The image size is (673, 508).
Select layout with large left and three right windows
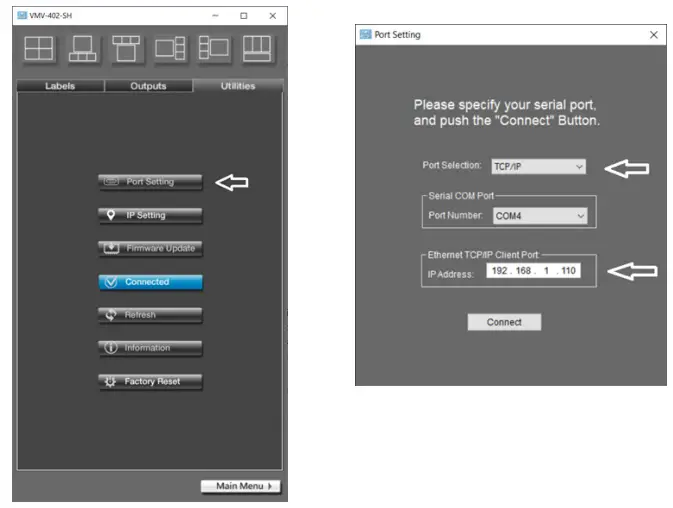point(170,48)
